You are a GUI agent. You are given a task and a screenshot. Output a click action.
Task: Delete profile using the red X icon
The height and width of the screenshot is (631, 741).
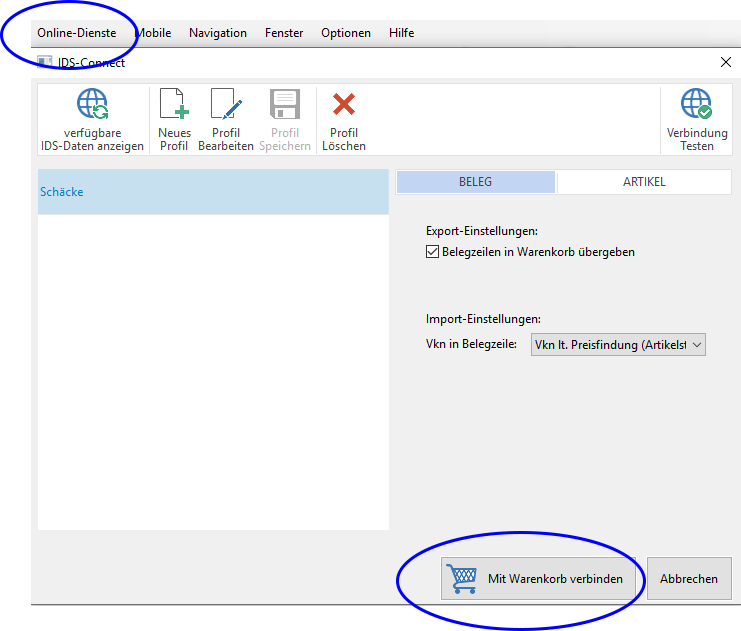tap(344, 105)
